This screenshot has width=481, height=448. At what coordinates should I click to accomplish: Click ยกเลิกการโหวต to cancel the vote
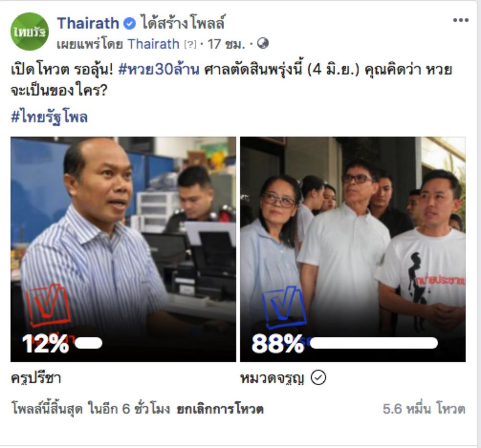click(x=220, y=409)
